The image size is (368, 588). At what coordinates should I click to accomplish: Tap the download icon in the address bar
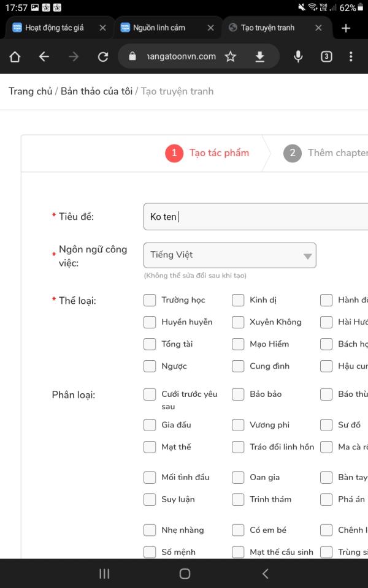click(260, 56)
